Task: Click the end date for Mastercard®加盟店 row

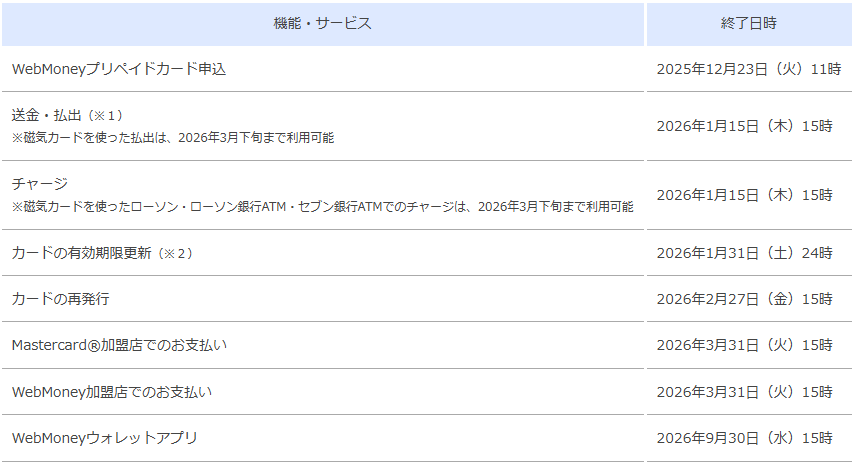Action: click(744, 345)
